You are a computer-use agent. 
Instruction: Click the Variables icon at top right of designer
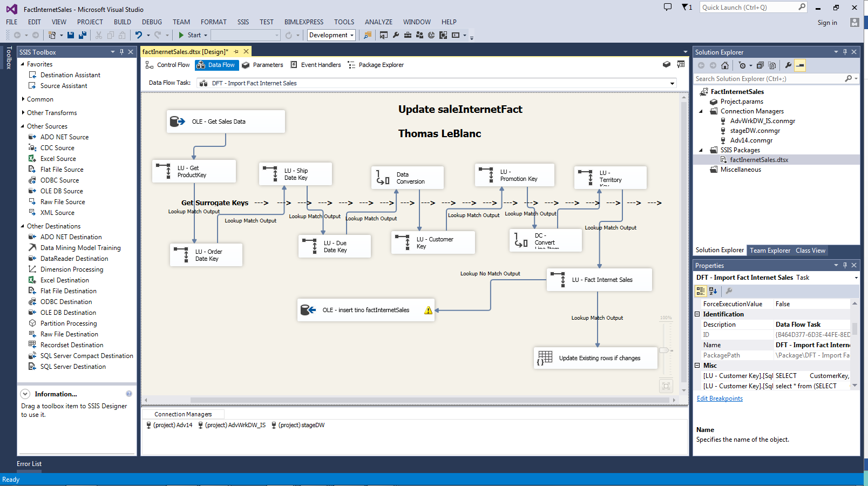click(x=681, y=64)
